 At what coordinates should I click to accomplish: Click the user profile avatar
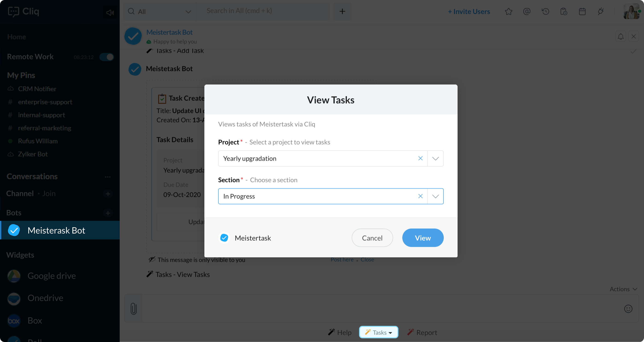pos(632,12)
